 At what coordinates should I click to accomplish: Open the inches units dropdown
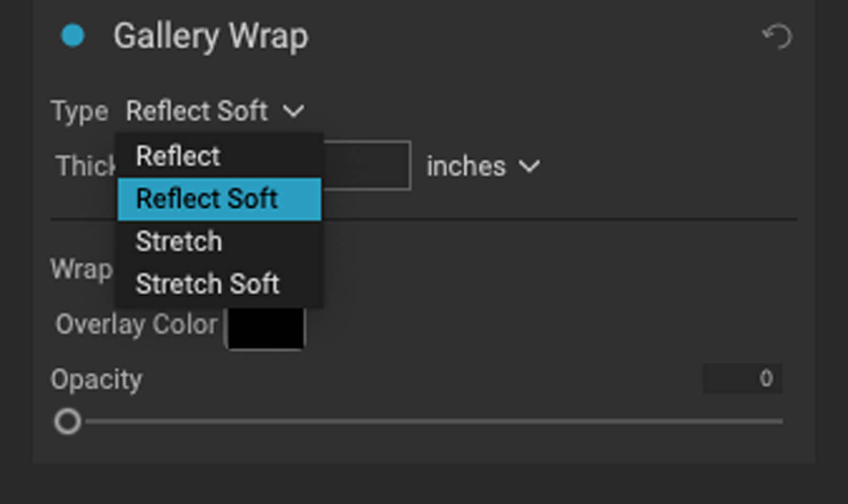(x=466, y=166)
